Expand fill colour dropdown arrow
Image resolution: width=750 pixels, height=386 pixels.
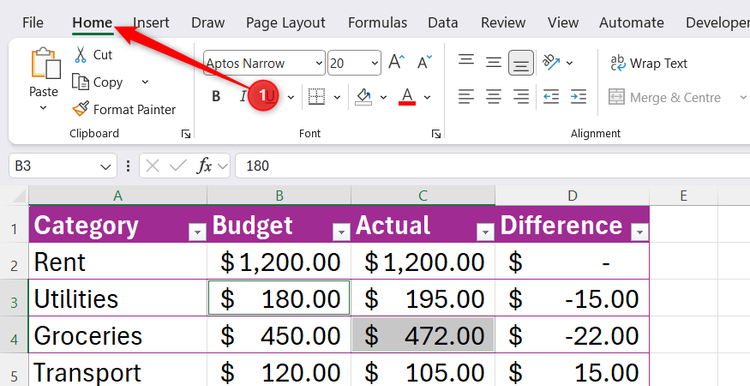click(383, 98)
